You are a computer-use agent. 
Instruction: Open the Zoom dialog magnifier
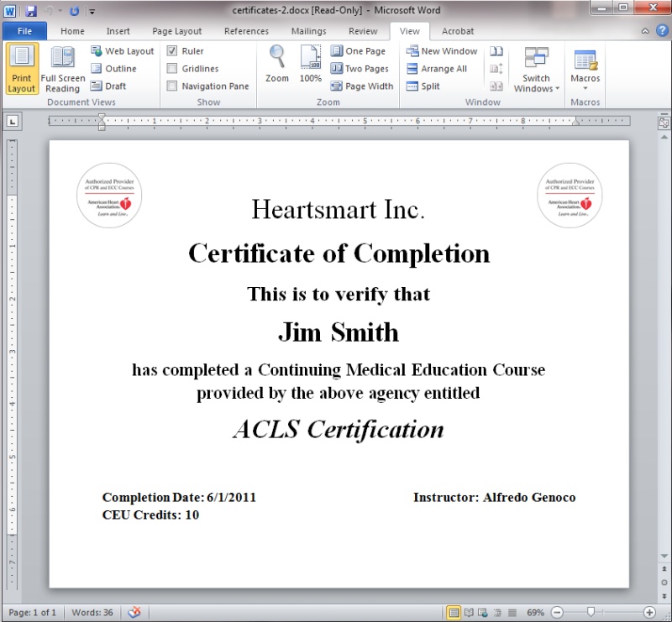point(277,65)
